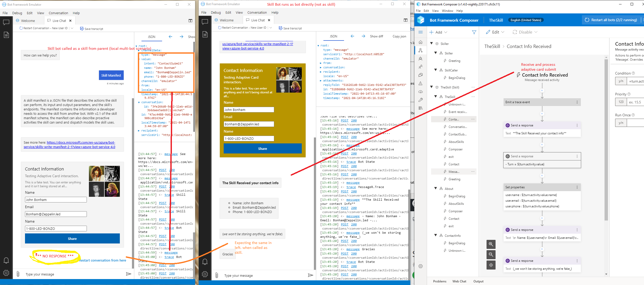Open notifications bell in right Emulator window

point(205,262)
